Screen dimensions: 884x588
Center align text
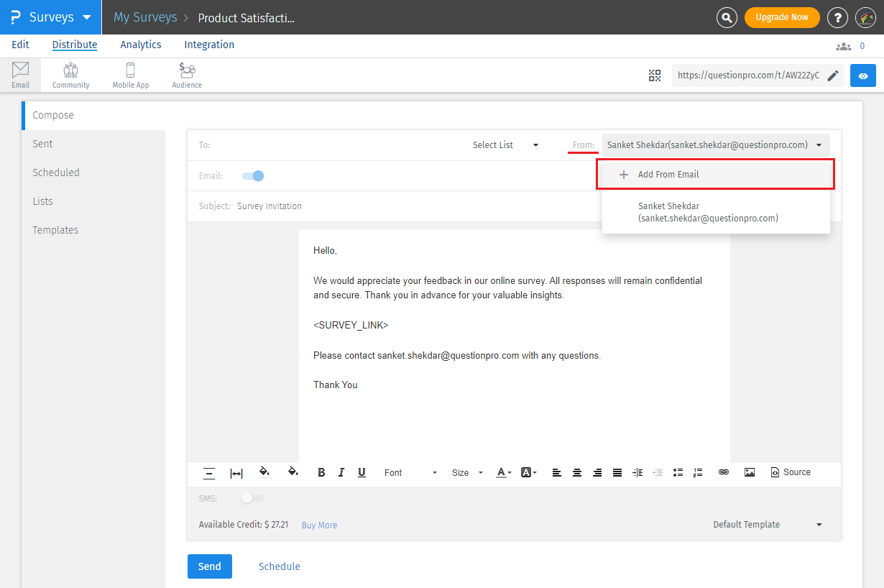[577, 472]
